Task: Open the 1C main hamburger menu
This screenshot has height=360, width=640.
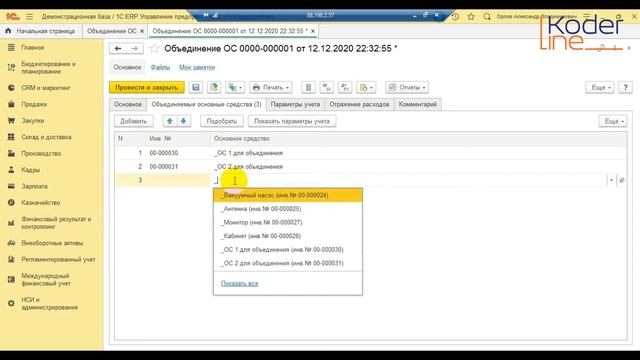Action: point(29,17)
